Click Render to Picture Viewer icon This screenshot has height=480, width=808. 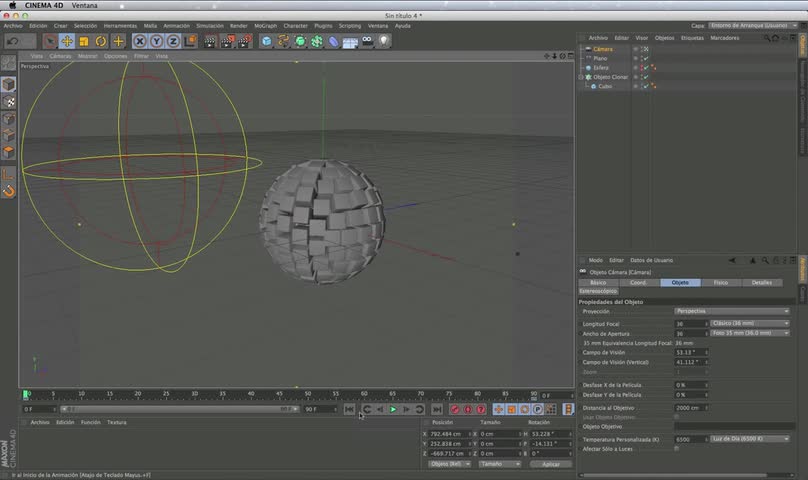227,41
